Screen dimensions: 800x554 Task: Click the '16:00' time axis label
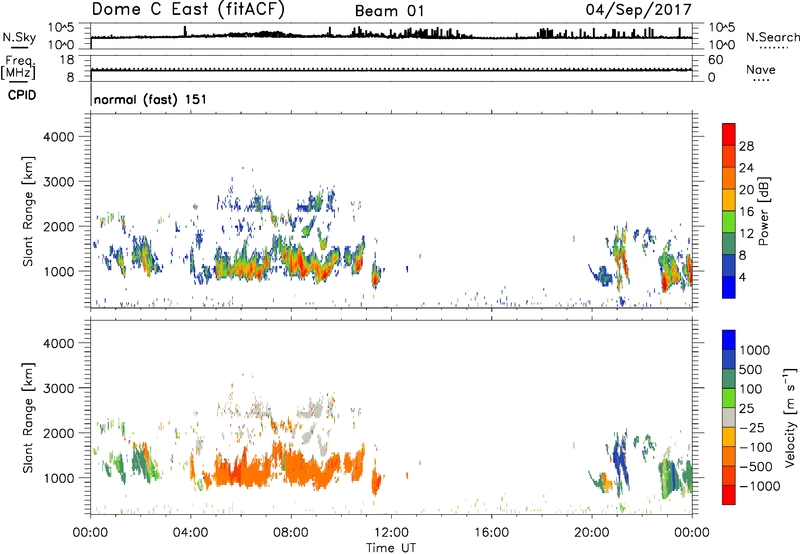tap(491, 533)
